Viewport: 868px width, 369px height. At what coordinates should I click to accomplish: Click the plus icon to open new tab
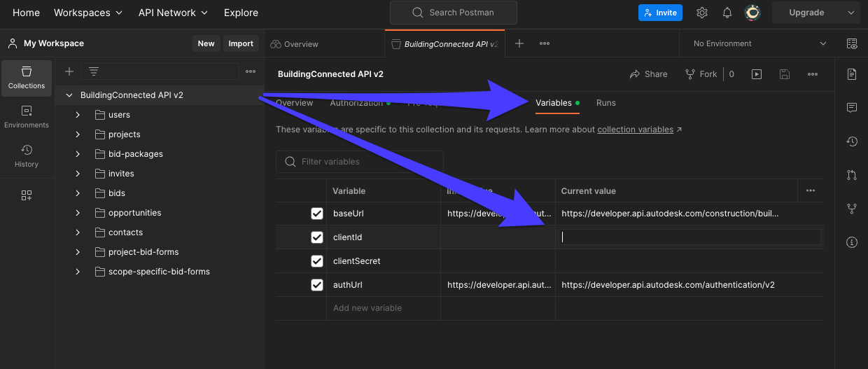point(519,43)
